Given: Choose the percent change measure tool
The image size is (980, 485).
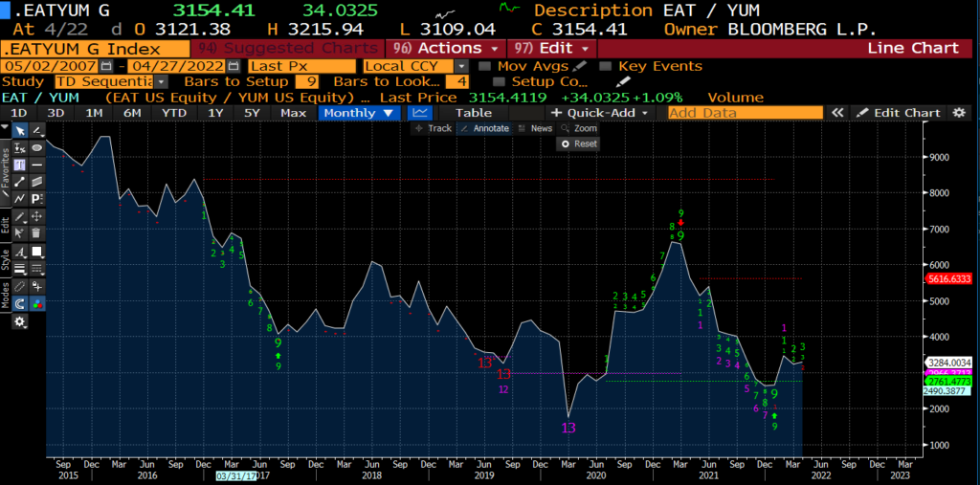Looking at the screenshot, I should [x=20, y=148].
